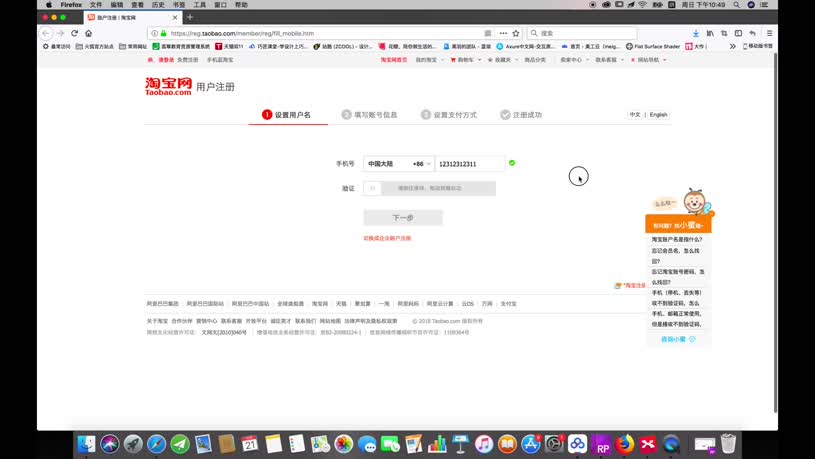Click the XiaoMi assistant mascot
This screenshot has height=459, width=815.
[695, 202]
